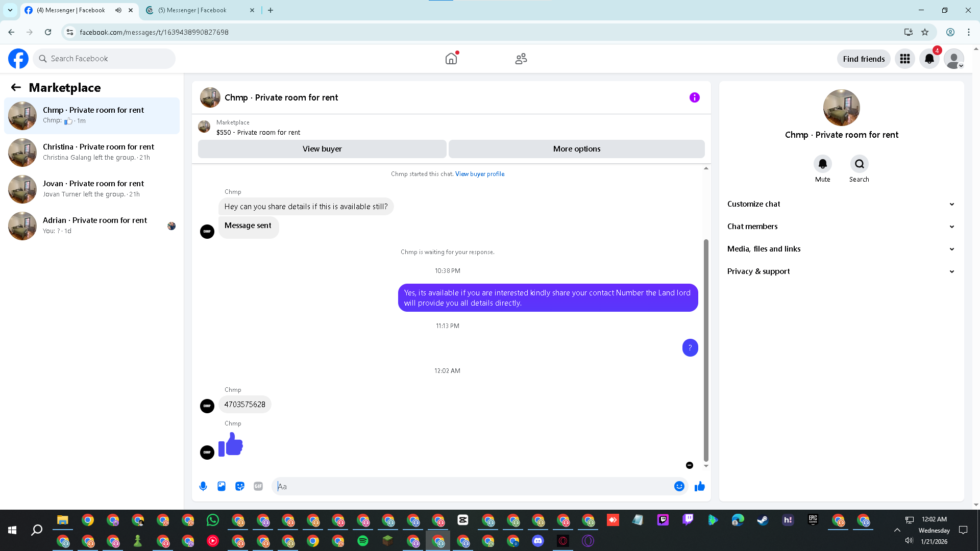Click the Mute bell icon
Image resolution: width=980 pixels, height=551 pixels.
(x=823, y=164)
